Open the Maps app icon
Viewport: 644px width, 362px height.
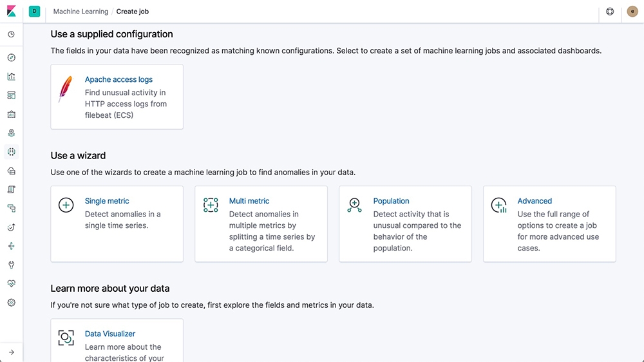click(11, 133)
